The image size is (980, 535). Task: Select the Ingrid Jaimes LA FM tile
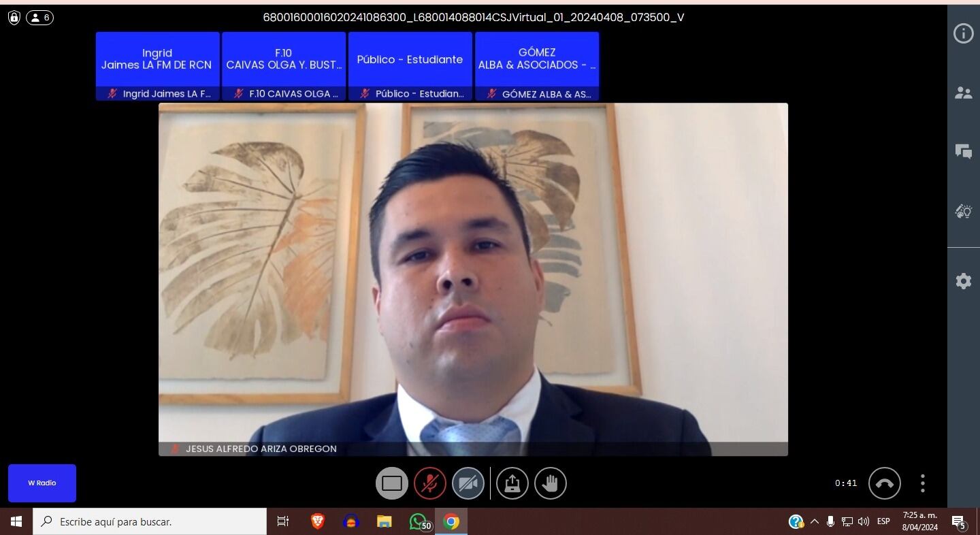pyautogui.click(x=157, y=65)
